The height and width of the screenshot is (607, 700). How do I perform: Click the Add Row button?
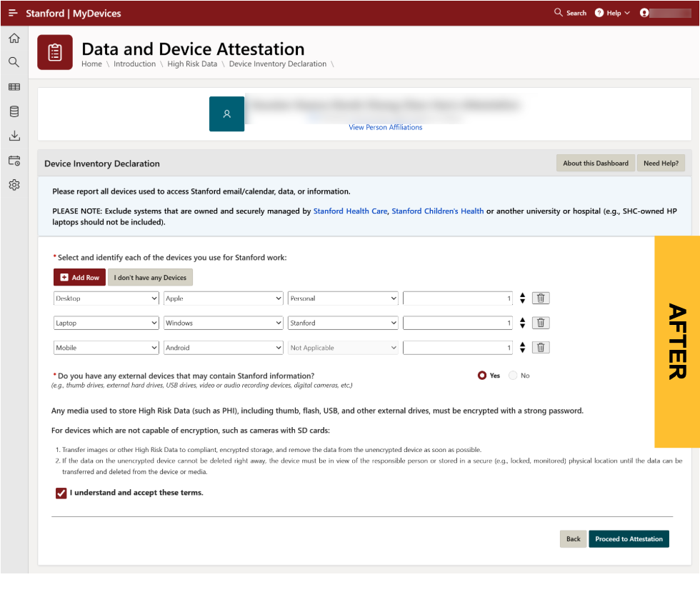79,277
